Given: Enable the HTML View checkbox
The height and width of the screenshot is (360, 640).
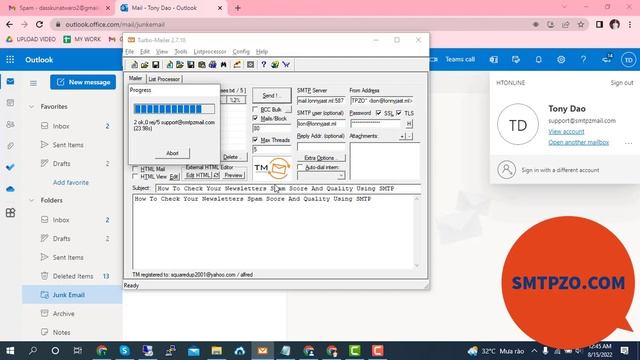Looking at the screenshot, I should (135, 177).
